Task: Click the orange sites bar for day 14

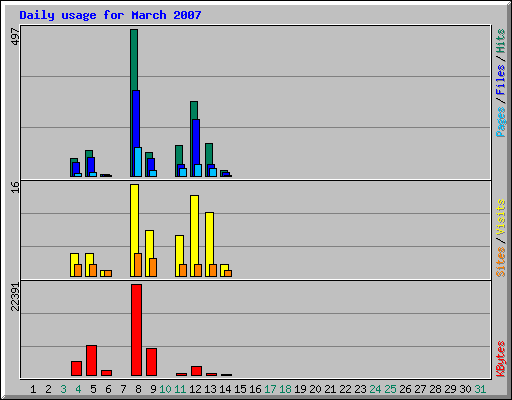Action: point(228,273)
